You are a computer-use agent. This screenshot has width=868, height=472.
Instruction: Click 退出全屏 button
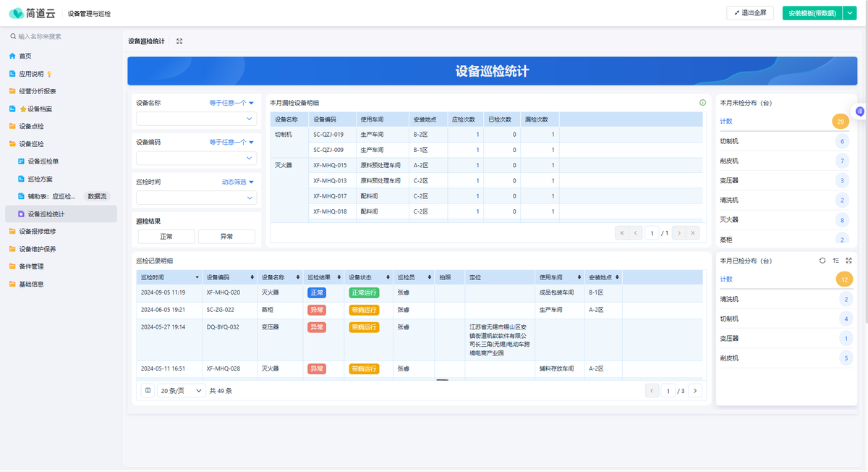750,13
